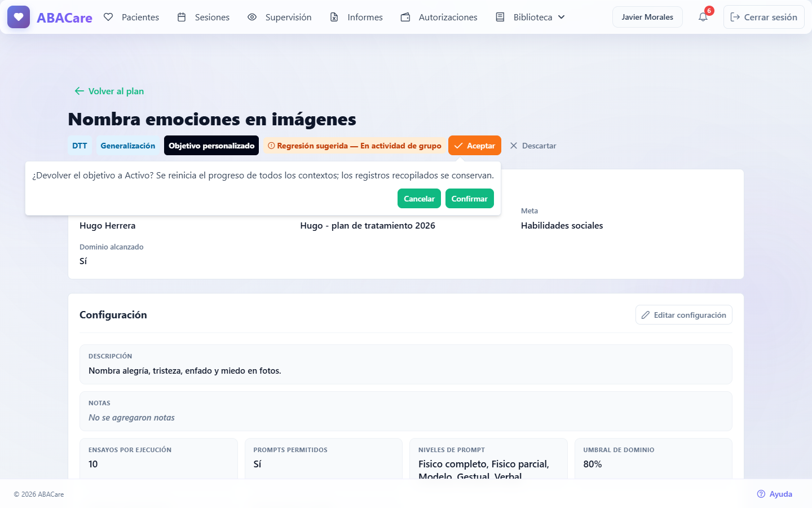
Task: Click the Informes document icon
Action: click(334, 17)
